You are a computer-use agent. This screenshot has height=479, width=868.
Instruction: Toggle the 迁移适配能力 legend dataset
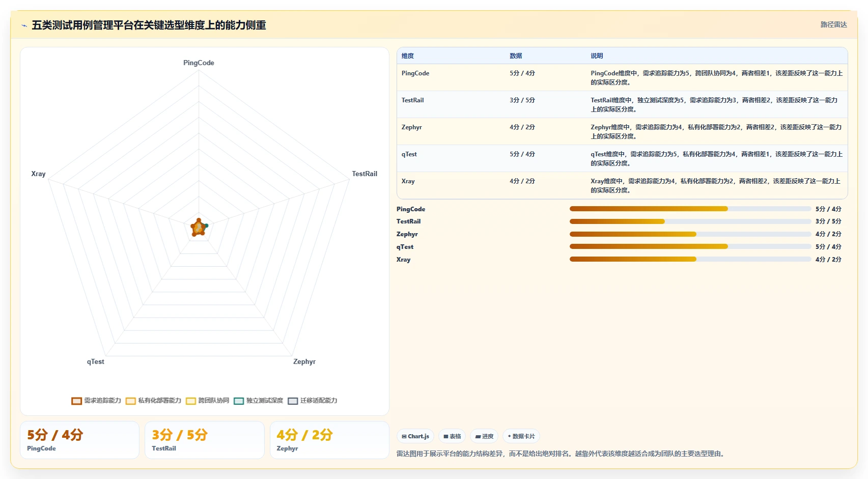click(x=313, y=401)
